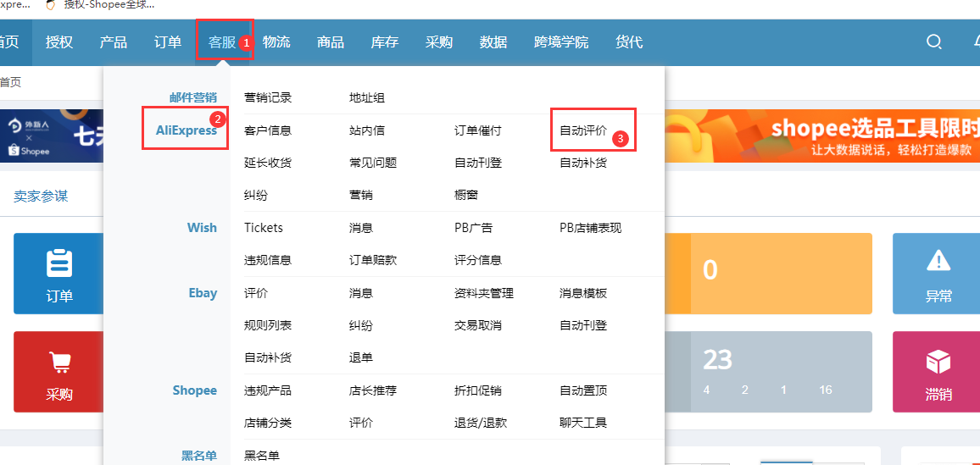Click the shopee选品工具 orange banner

822,136
